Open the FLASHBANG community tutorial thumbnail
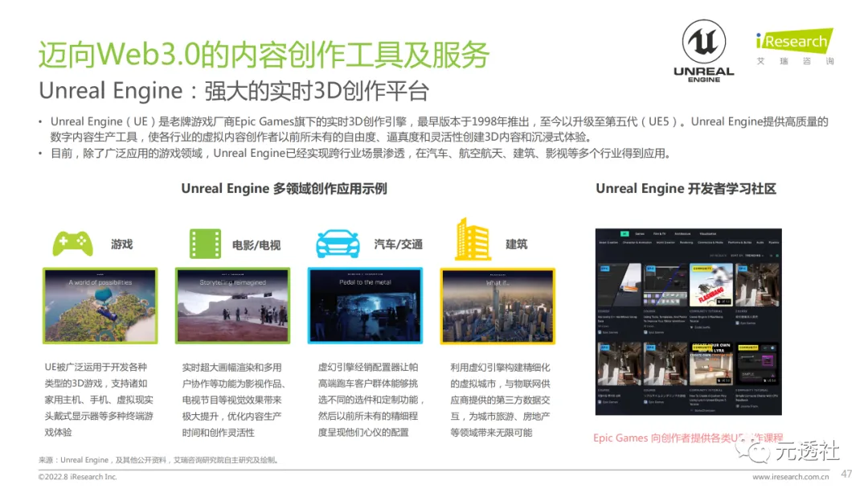Screen dimensions: 868x489 click(710, 285)
